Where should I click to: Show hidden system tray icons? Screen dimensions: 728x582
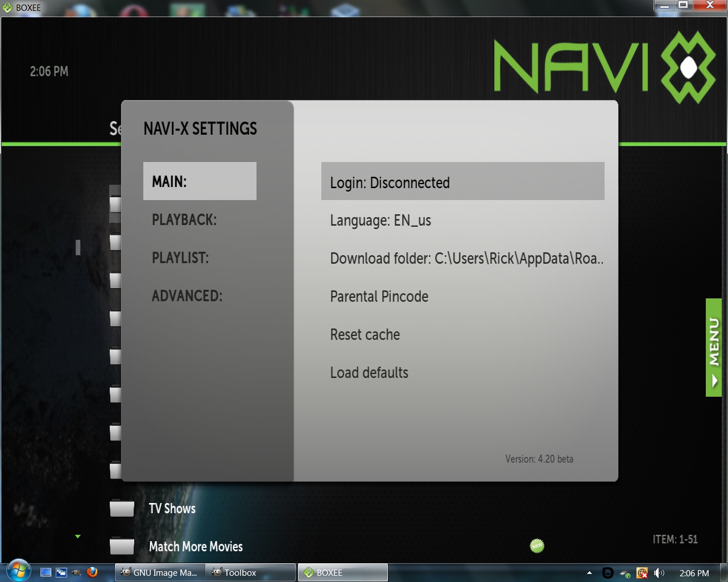point(589,572)
